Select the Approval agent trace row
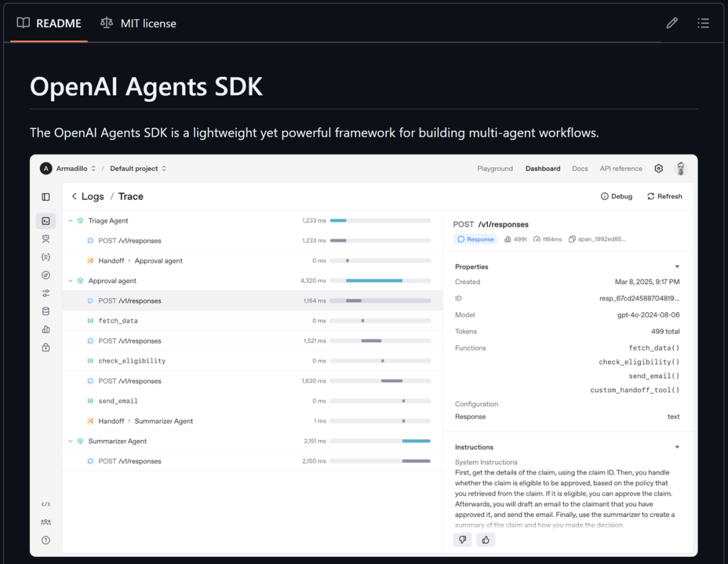Image resolution: width=728 pixels, height=564 pixels. [x=252, y=281]
